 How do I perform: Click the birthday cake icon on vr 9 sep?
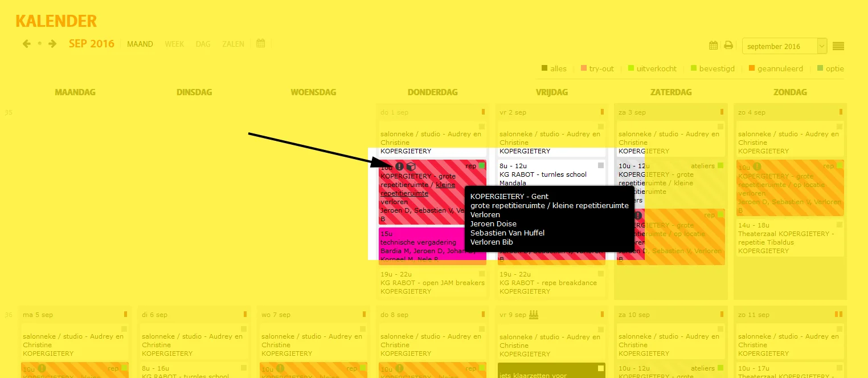pos(534,314)
